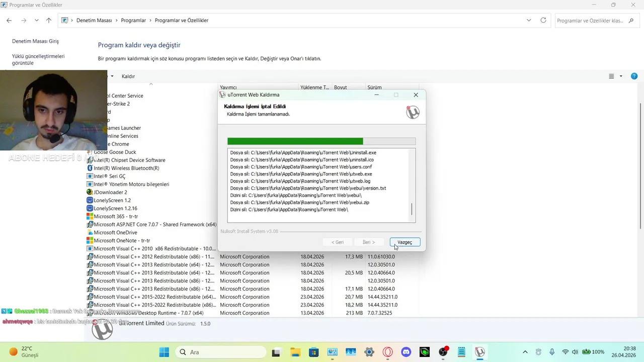Click the uTorrent logo in dialog header
Screen dimensions: 644x362
pos(413,112)
